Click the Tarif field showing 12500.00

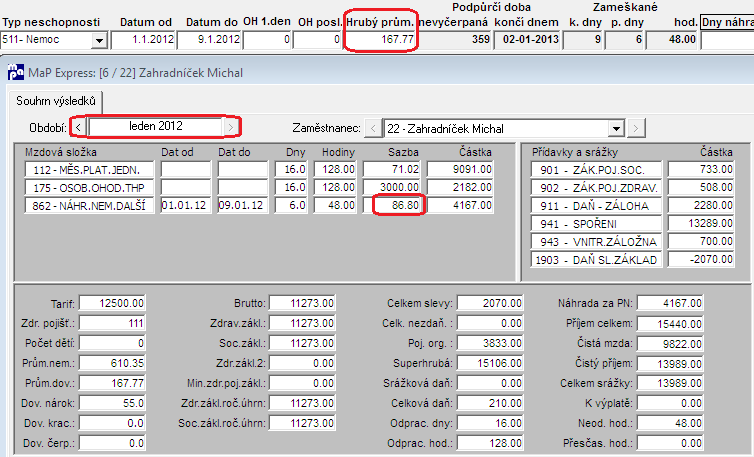(x=112, y=303)
